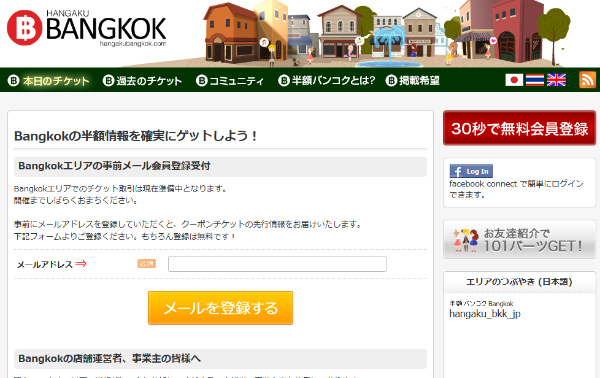Go to コミュニティ menu item
Screen dimensions: 600x378
click(230, 81)
